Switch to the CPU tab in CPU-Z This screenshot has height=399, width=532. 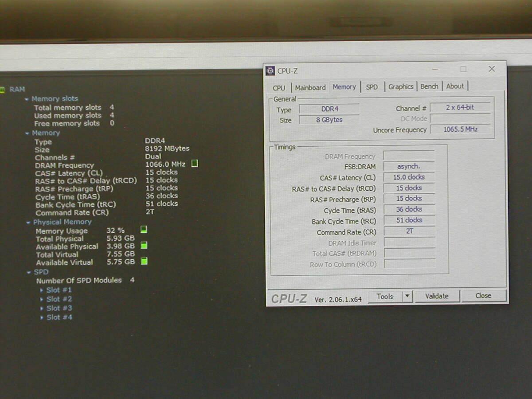coord(279,88)
